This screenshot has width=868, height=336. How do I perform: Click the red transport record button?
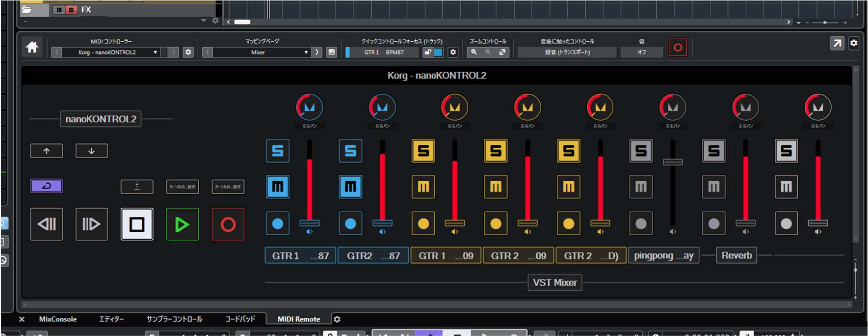point(228,224)
